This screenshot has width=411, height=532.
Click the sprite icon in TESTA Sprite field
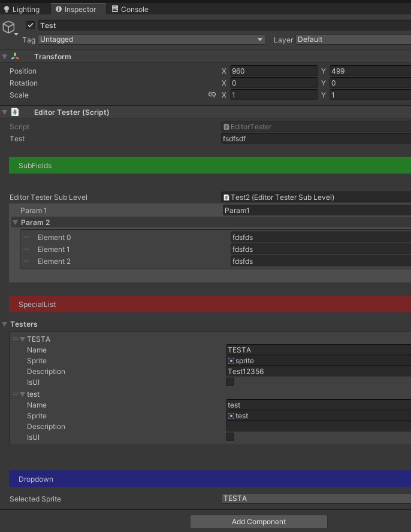pyautogui.click(x=231, y=361)
